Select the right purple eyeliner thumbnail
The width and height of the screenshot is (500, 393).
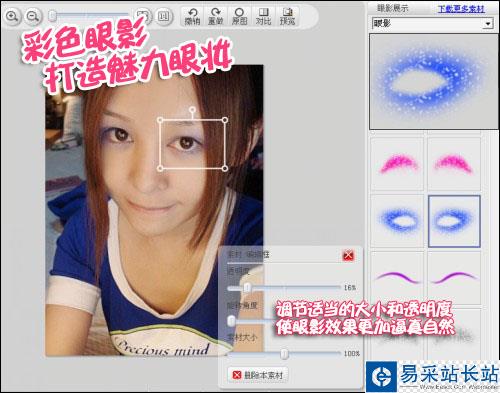454,278
